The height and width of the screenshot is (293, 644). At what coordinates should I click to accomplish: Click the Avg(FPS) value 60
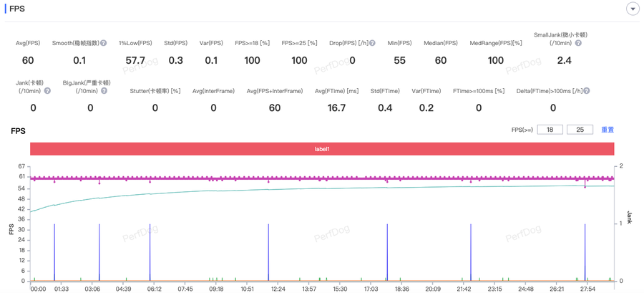click(28, 60)
